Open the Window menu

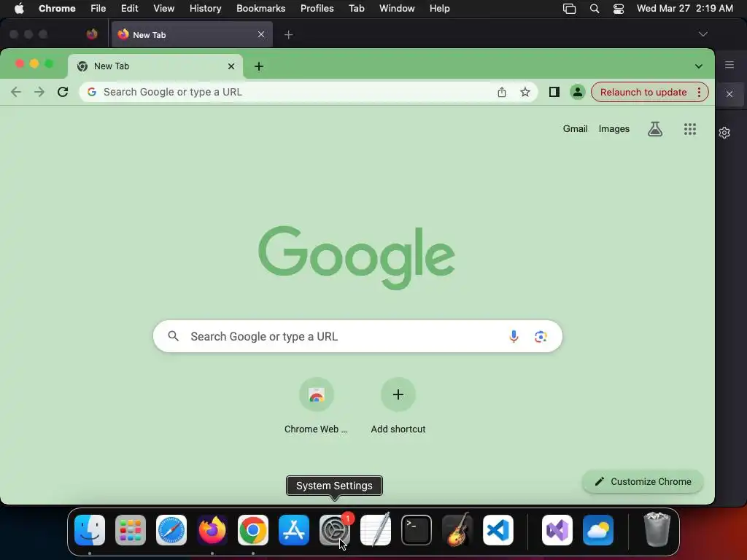[397, 8]
